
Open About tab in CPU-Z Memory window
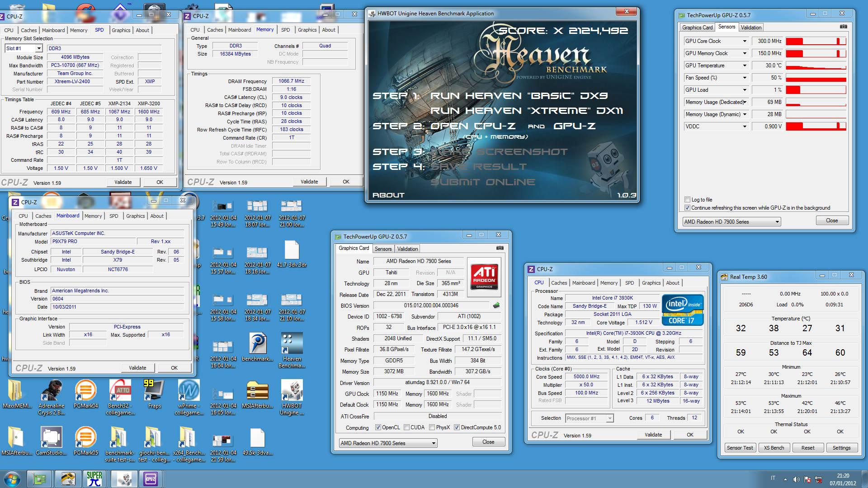329,30
